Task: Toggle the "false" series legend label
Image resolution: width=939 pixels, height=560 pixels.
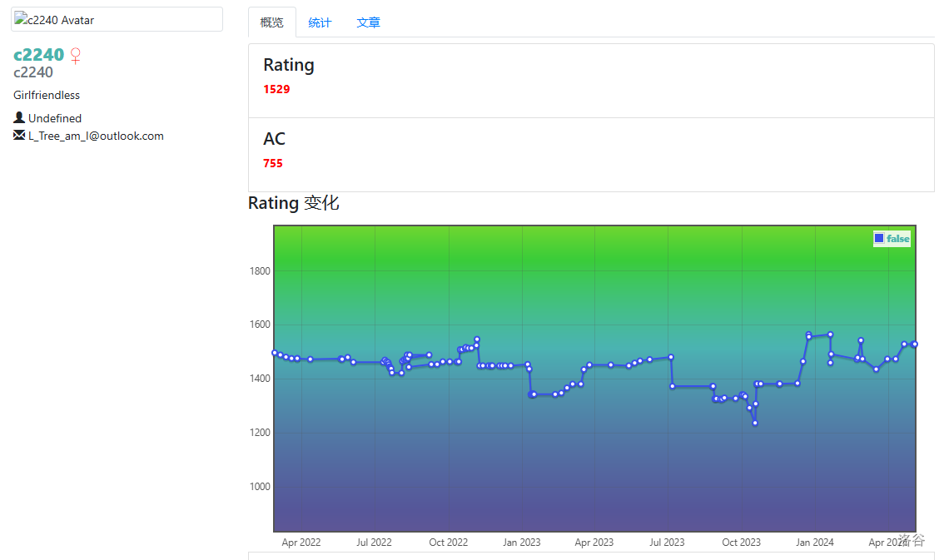Action: click(x=898, y=239)
